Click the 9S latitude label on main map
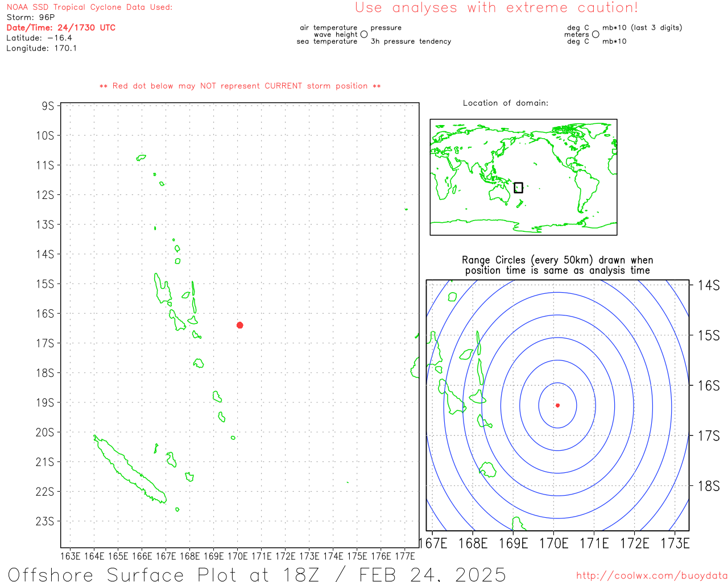 click(x=48, y=106)
